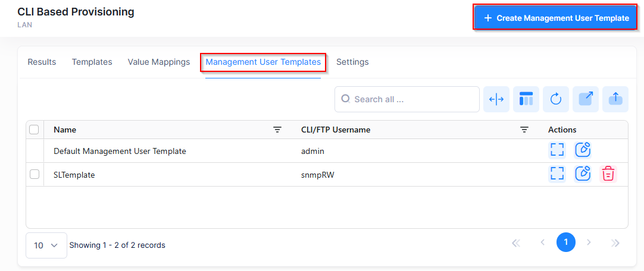This screenshot has height=271, width=644.
Task: Open the page size 10 dropdown
Action: pos(46,245)
